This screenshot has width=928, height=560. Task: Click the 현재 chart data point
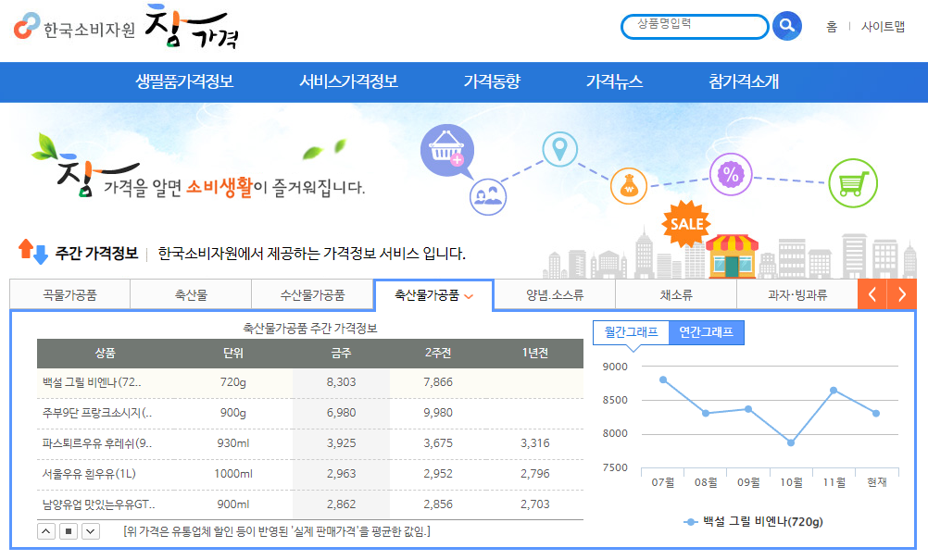pyautogui.click(x=876, y=414)
